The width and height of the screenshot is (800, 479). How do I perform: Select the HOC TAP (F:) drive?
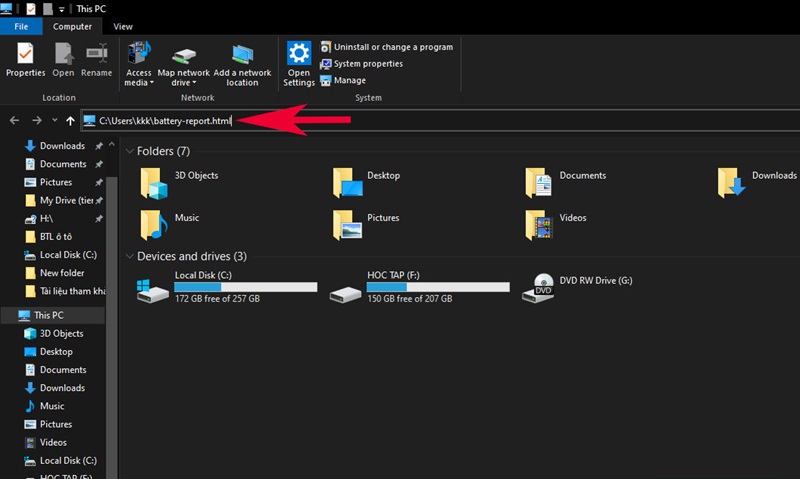click(419, 287)
